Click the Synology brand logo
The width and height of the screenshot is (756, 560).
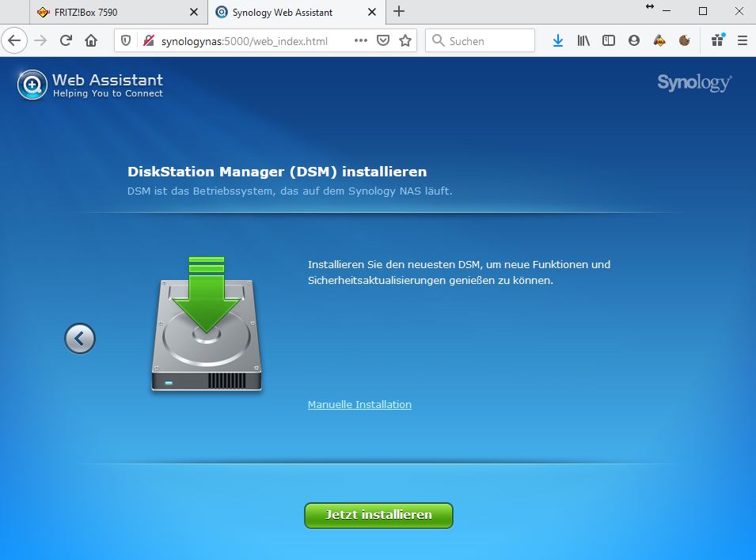click(x=694, y=83)
